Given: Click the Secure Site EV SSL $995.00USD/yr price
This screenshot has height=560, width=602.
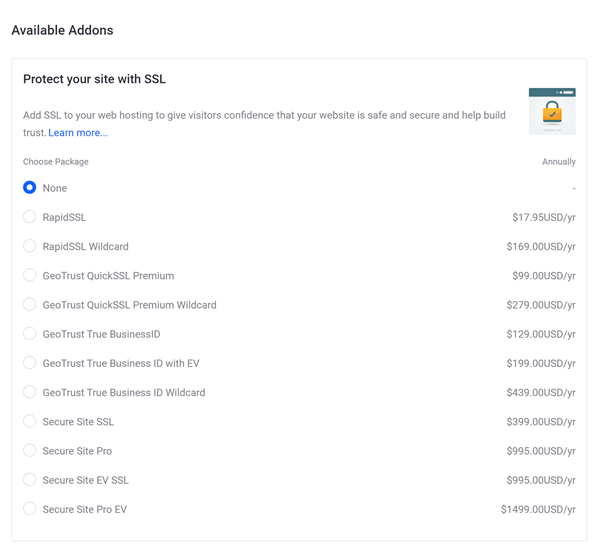Looking at the screenshot, I should coord(541,480).
